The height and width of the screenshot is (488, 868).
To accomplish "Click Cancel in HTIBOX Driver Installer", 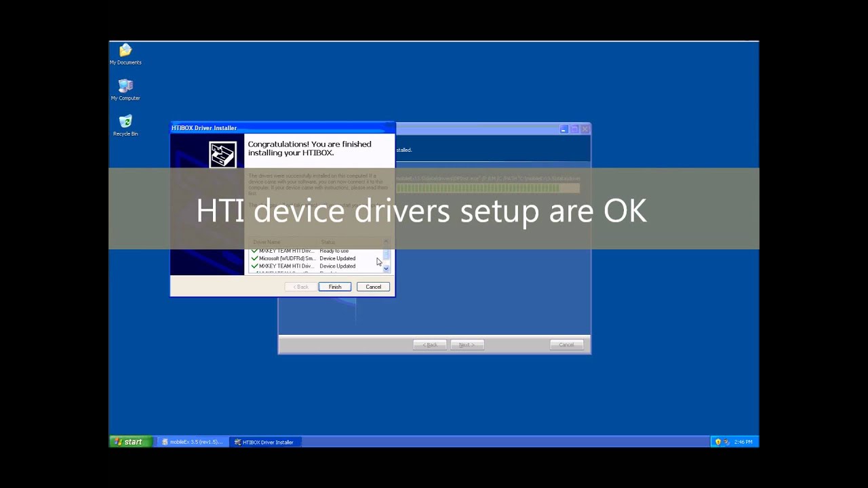I will pos(374,287).
